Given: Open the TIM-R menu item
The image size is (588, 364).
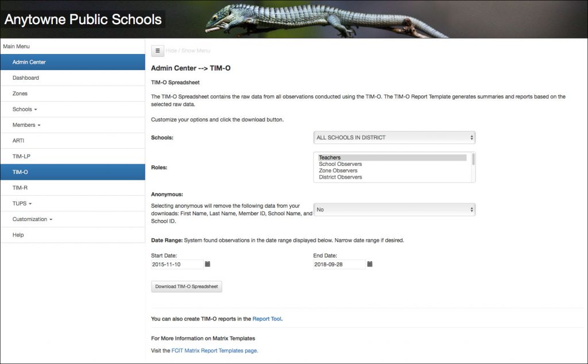Looking at the screenshot, I should click(20, 188).
